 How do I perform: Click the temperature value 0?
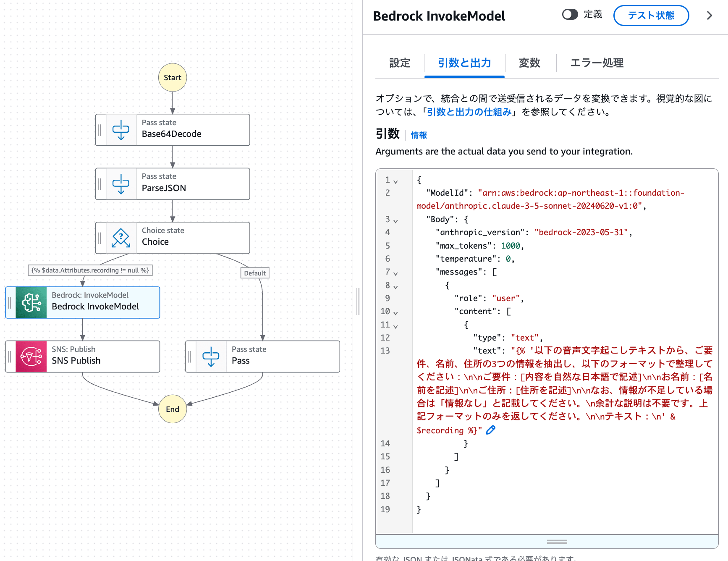point(508,259)
